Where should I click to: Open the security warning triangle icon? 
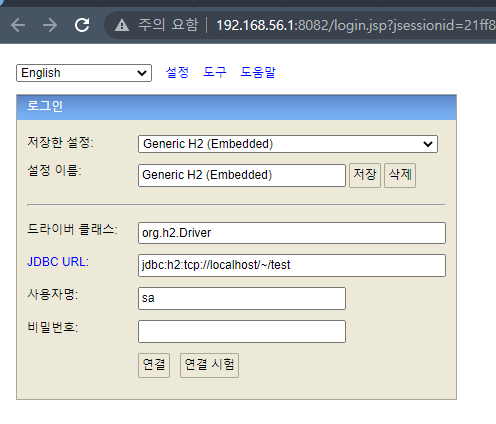[x=122, y=25]
